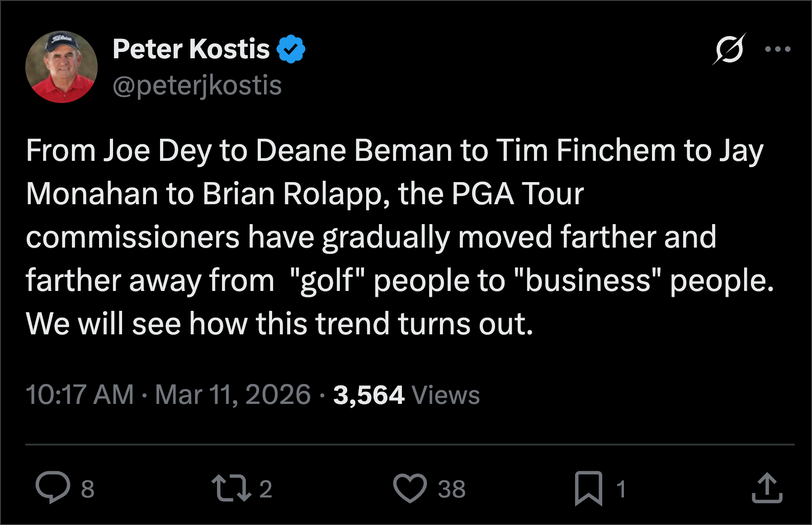This screenshot has height=525, width=812.
Task: Click the bookmark count of 1
Action: (621, 489)
